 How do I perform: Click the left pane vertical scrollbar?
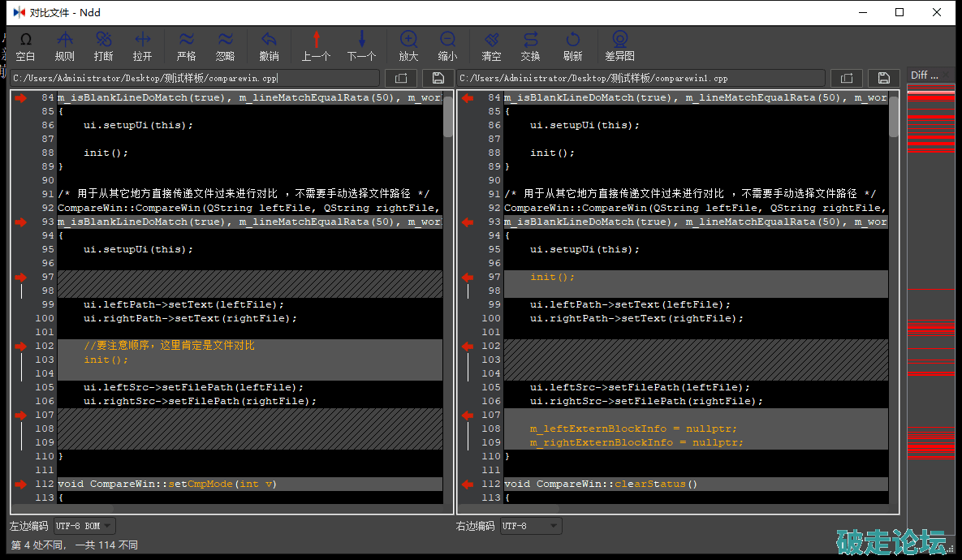tap(448, 118)
